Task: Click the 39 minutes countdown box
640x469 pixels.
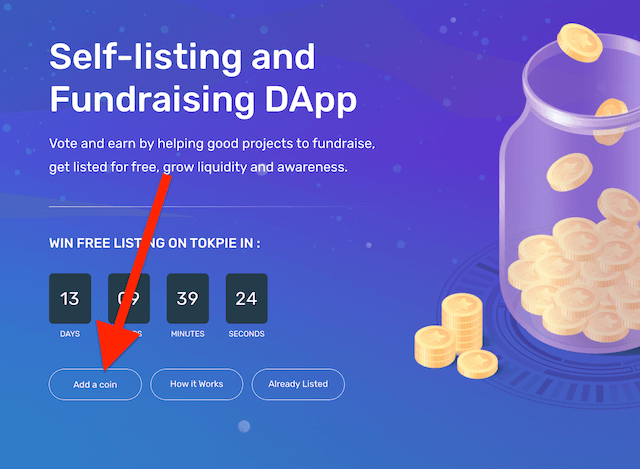Action: [188, 298]
